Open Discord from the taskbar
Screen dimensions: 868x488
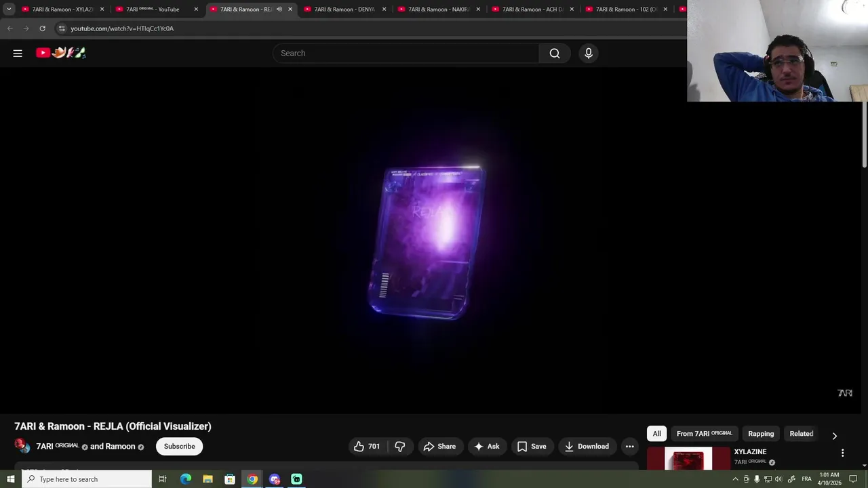(x=275, y=479)
